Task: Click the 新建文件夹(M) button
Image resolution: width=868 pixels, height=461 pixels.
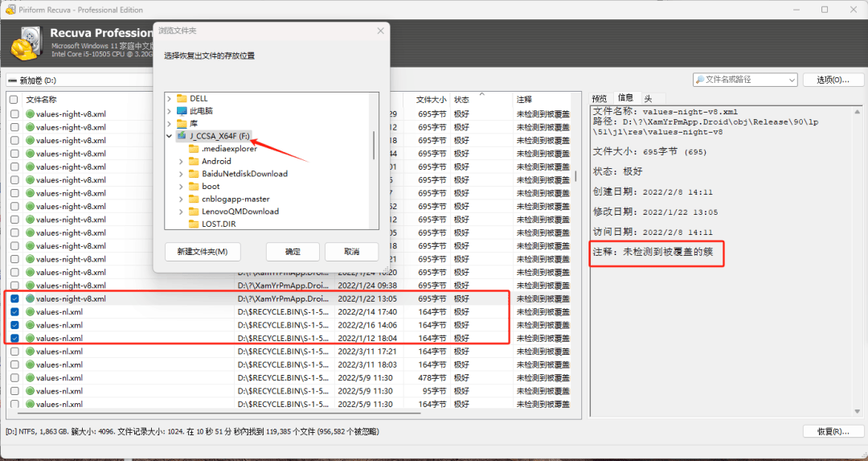Action: click(x=202, y=252)
